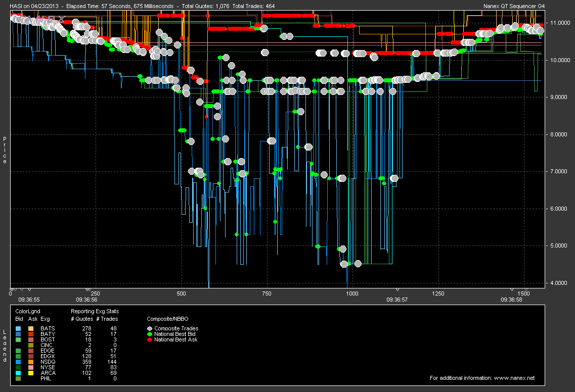Click the 'Reporting Exg Stats' heading

(95, 311)
